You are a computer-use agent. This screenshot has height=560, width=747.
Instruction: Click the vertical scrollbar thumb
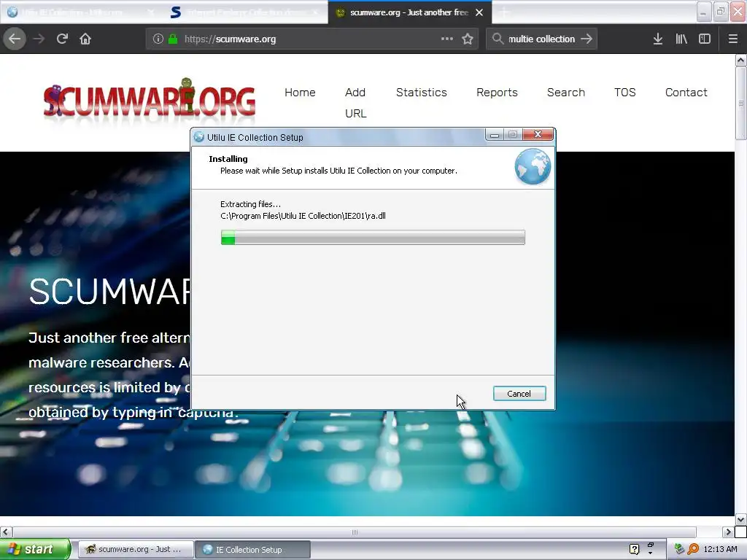740,104
